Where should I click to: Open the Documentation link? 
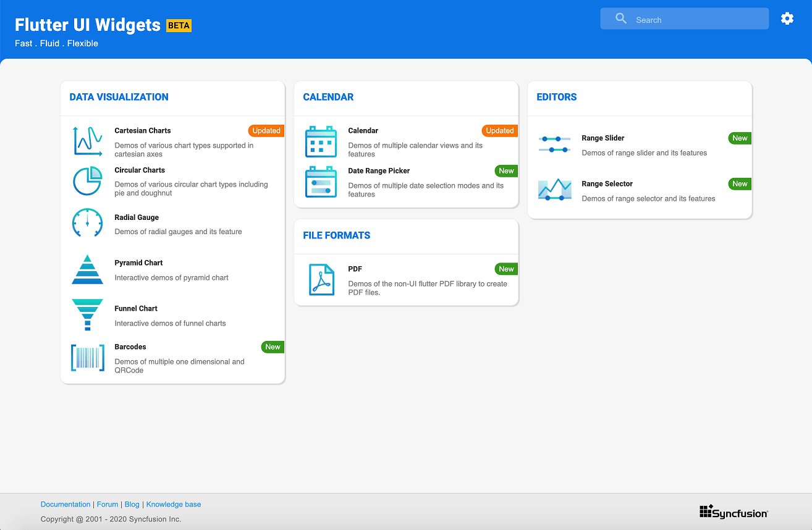tap(66, 505)
